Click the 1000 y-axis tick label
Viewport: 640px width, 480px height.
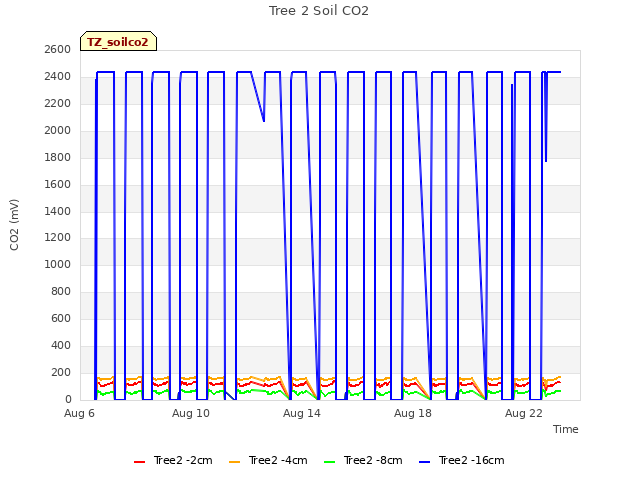pyautogui.click(x=58, y=264)
